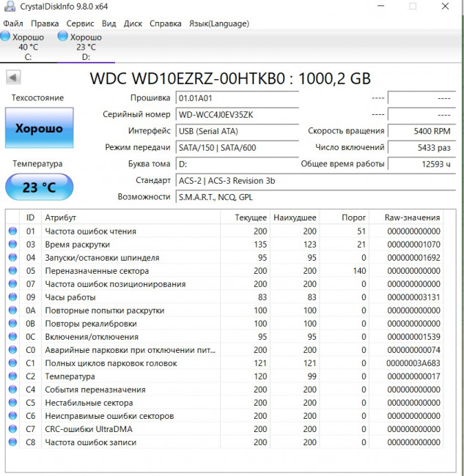This screenshot has height=476, width=464.
Task: Open the Правка menu
Action: coord(45,23)
